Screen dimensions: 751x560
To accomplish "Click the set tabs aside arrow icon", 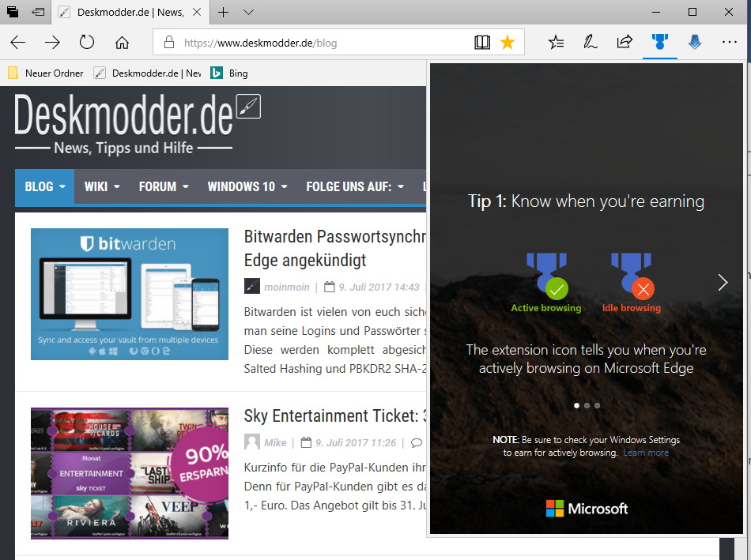I will (x=38, y=12).
